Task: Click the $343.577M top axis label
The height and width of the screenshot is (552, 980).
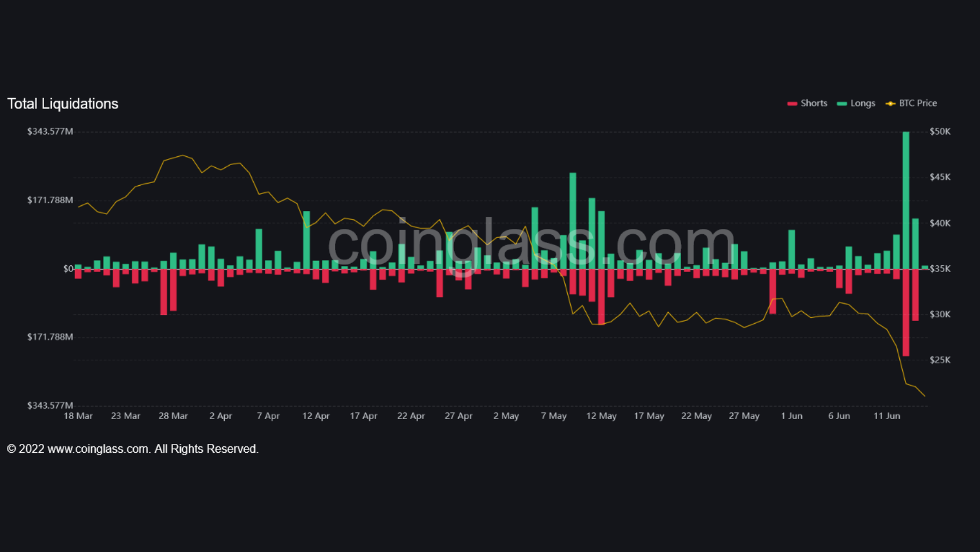Action: coord(50,131)
